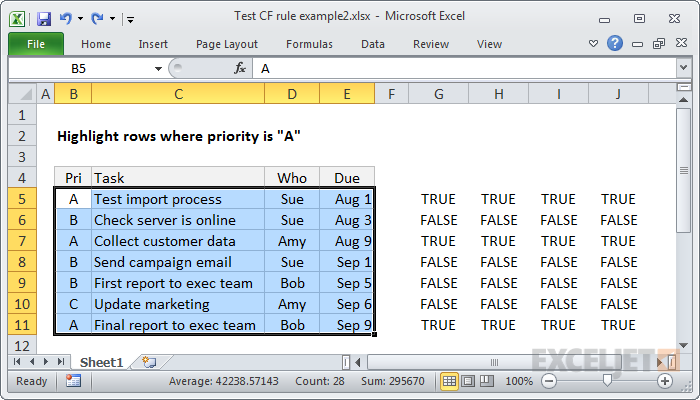Click the Excel application icon in title bar
The width and height of the screenshot is (700, 400).
coord(17,19)
